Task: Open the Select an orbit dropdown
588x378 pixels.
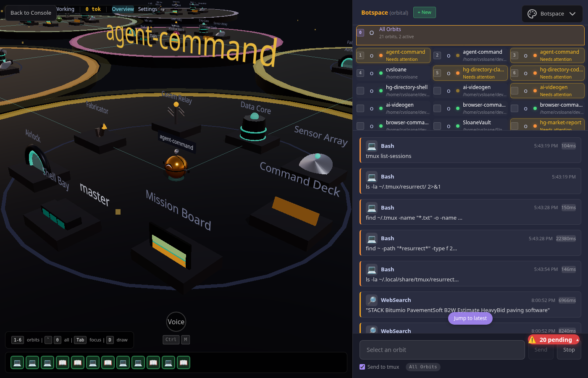Action: [x=442, y=349]
